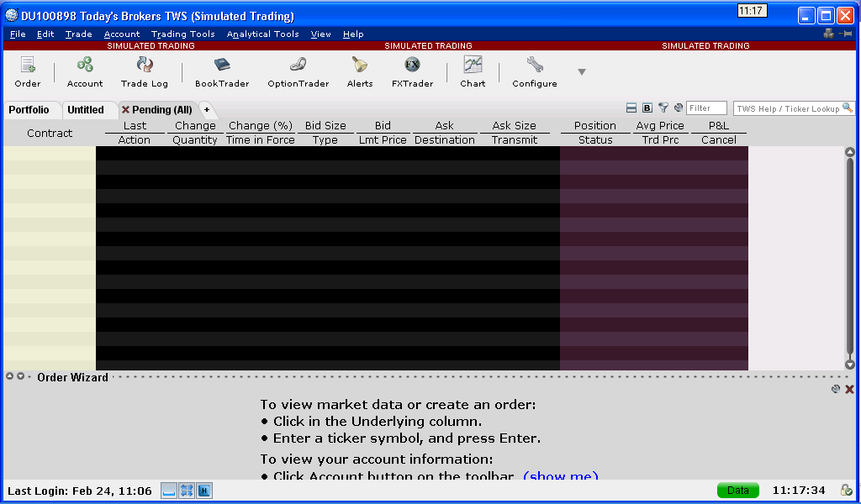Click the scroll down arrow of grid
861x504 pixels.
[x=850, y=365]
